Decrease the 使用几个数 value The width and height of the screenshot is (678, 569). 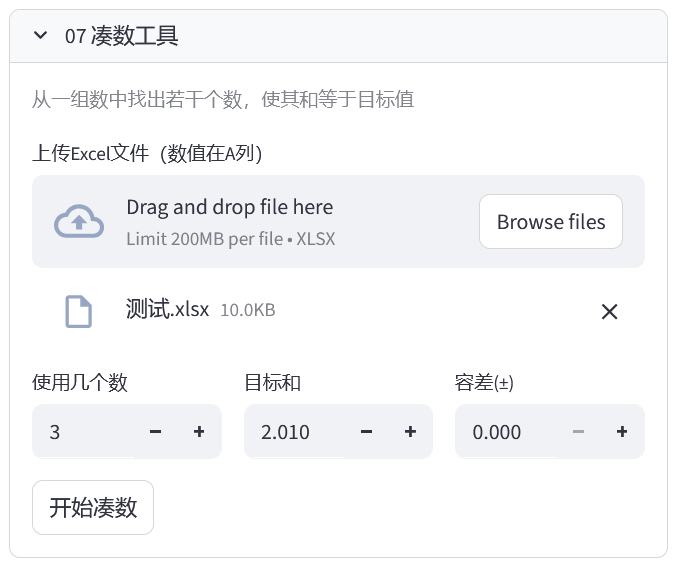coord(155,432)
